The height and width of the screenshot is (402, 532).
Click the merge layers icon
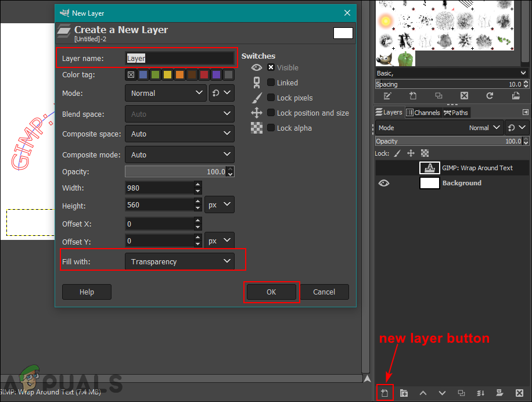click(x=480, y=393)
